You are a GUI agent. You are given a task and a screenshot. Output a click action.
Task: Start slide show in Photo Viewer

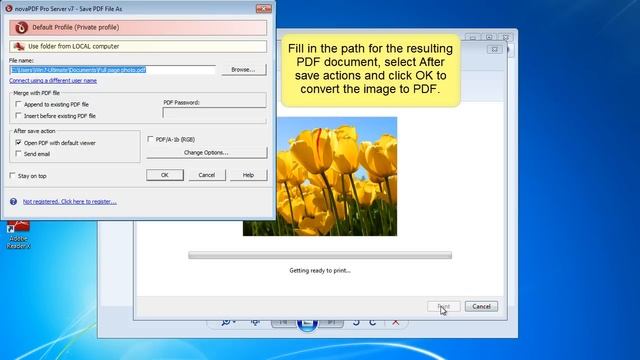point(307,324)
